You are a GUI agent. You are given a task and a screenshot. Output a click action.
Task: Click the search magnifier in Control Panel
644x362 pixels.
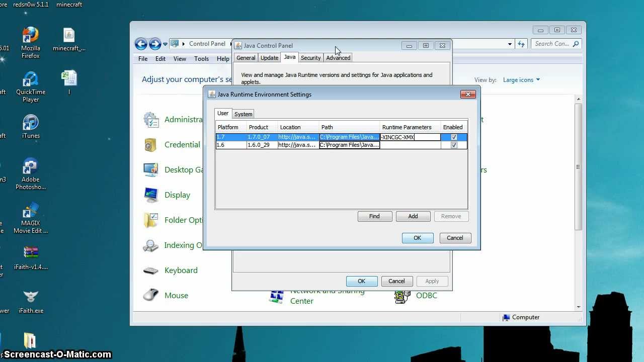pyautogui.click(x=576, y=44)
